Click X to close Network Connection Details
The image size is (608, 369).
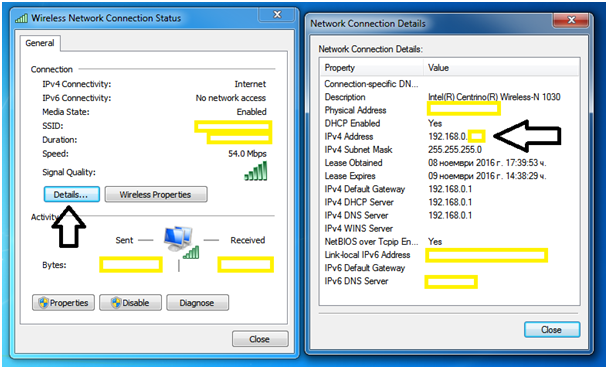pos(572,20)
